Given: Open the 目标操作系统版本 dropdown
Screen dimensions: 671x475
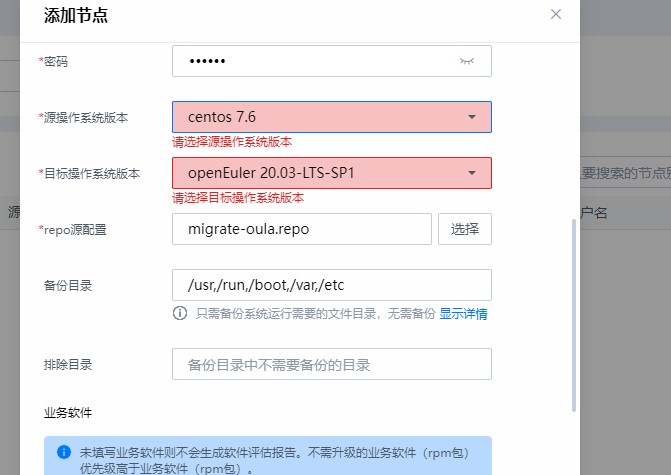Looking at the screenshot, I should (320, 173).
